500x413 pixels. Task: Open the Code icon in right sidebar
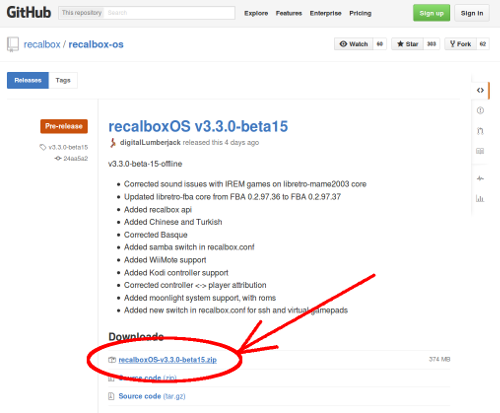pos(480,90)
